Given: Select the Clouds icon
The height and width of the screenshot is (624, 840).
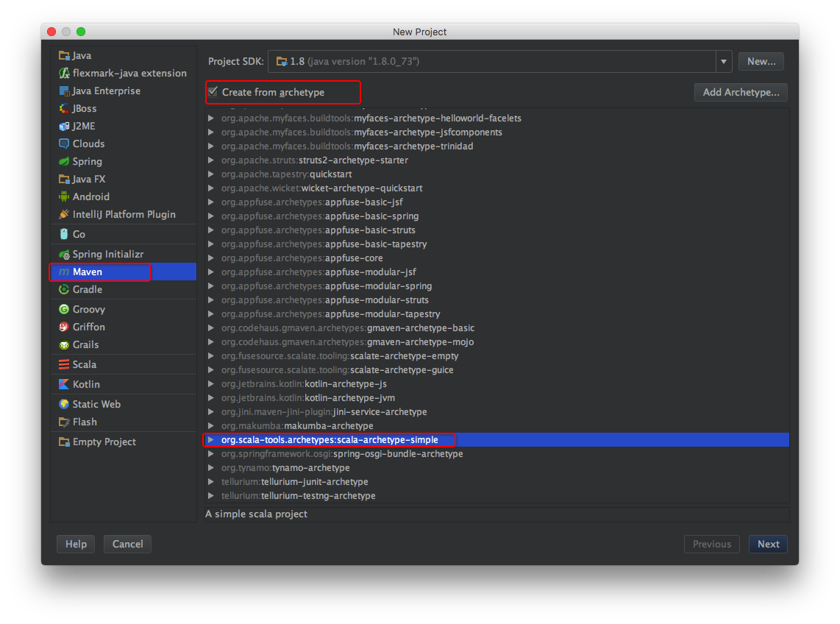Looking at the screenshot, I should point(64,144).
